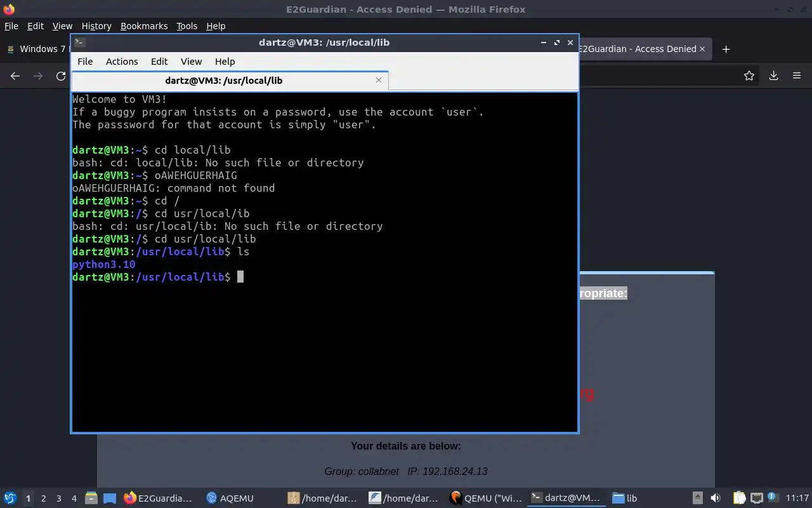Open Firefox Bookmarks menu
This screenshot has width=812, height=508.
click(x=144, y=26)
